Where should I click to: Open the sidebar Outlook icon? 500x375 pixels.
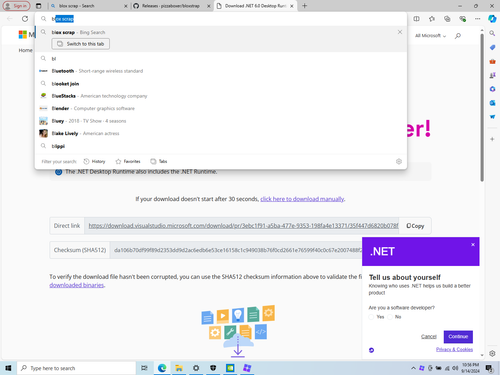point(492,103)
